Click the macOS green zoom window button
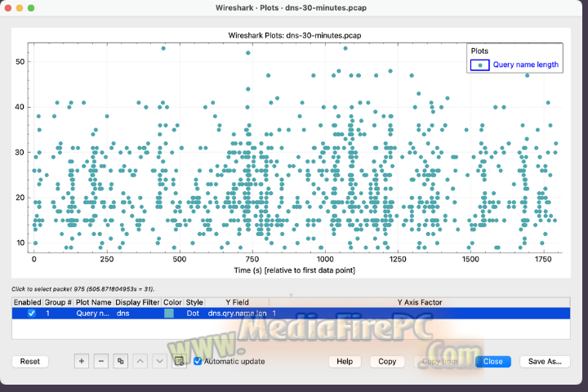Image resolution: width=588 pixels, height=392 pixels. coord(31,8)
